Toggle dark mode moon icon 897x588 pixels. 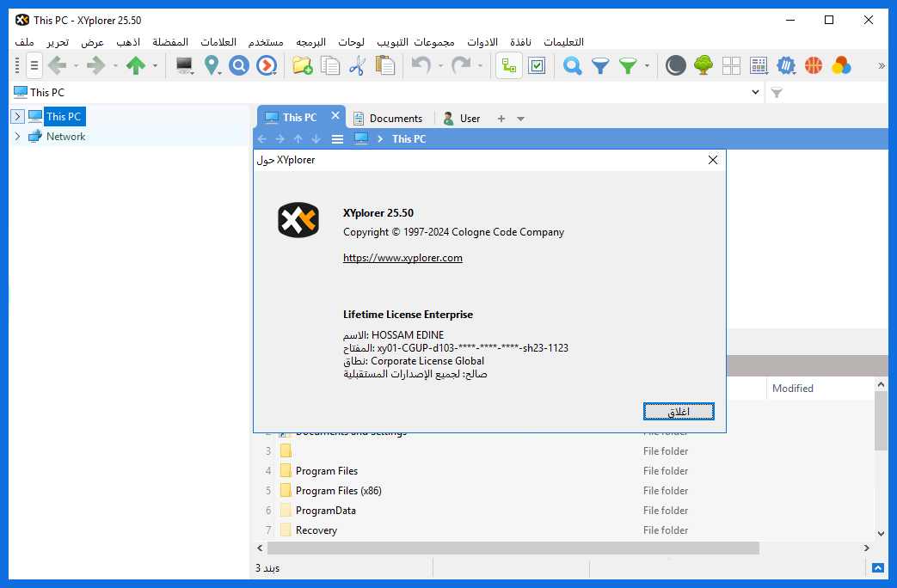coord(676,66)
